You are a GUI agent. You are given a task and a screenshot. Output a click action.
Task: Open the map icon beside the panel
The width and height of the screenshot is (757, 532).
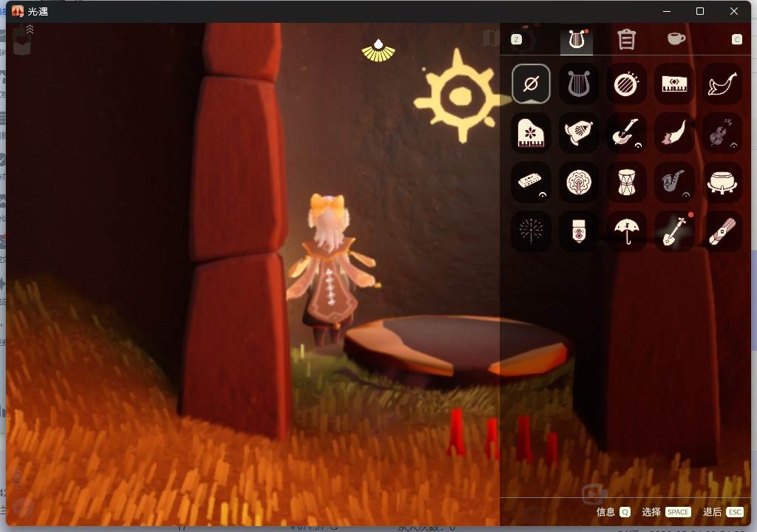pyautogui.click(x=491, y=38)
